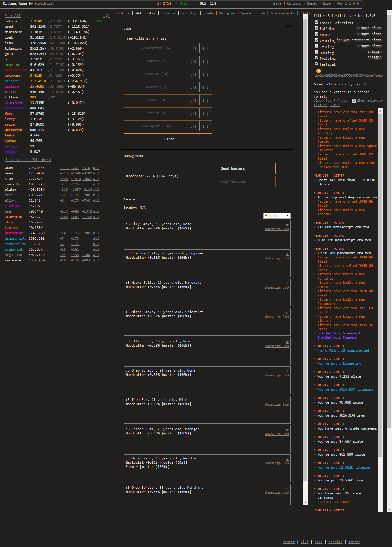Screen dimensions: 392x547
Task: Open the All jobs filter dropdown
Action: pyautogui.click(x=277, y=216)
